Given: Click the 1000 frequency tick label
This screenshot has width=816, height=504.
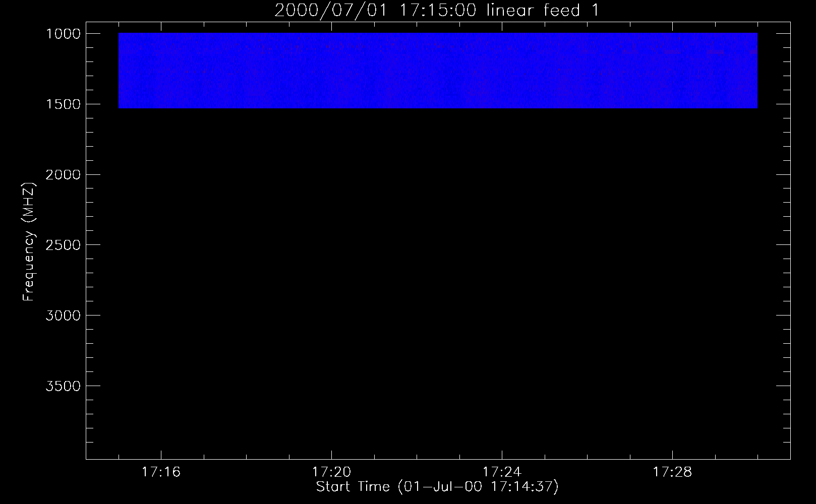Looking at the screenshot, I should 63,34.
